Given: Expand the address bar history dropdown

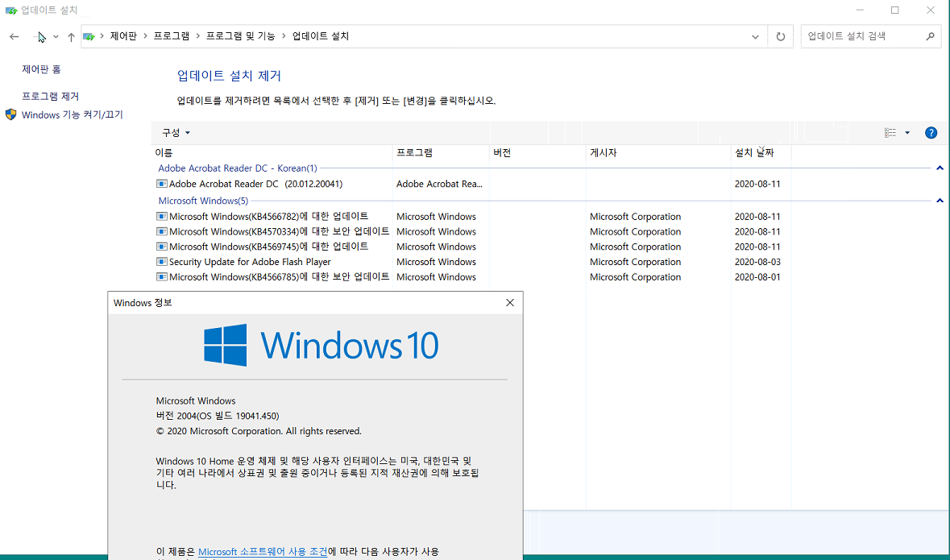Looking at the screenshot, I should (755, 37).
